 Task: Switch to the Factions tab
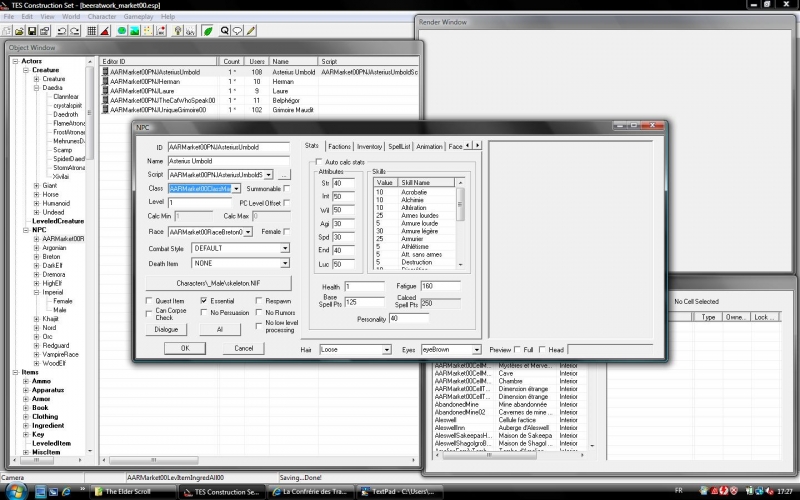pos(339,146)
